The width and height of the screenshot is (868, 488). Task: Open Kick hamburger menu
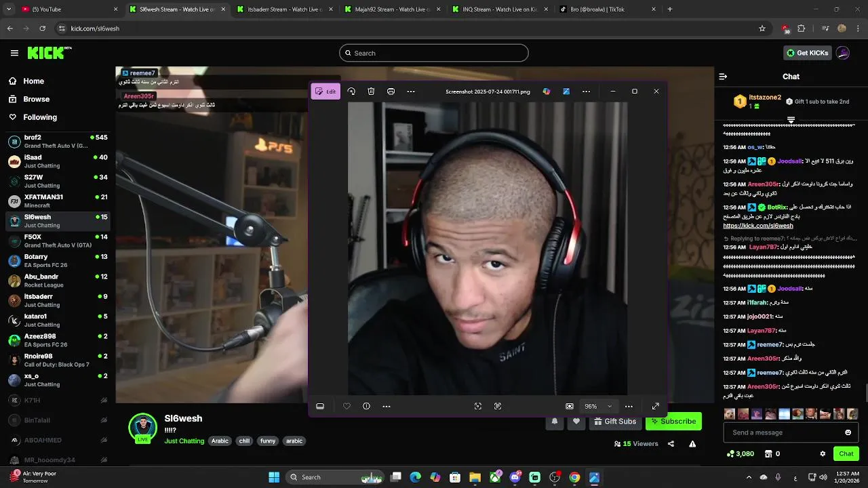(x=14, y=53)
